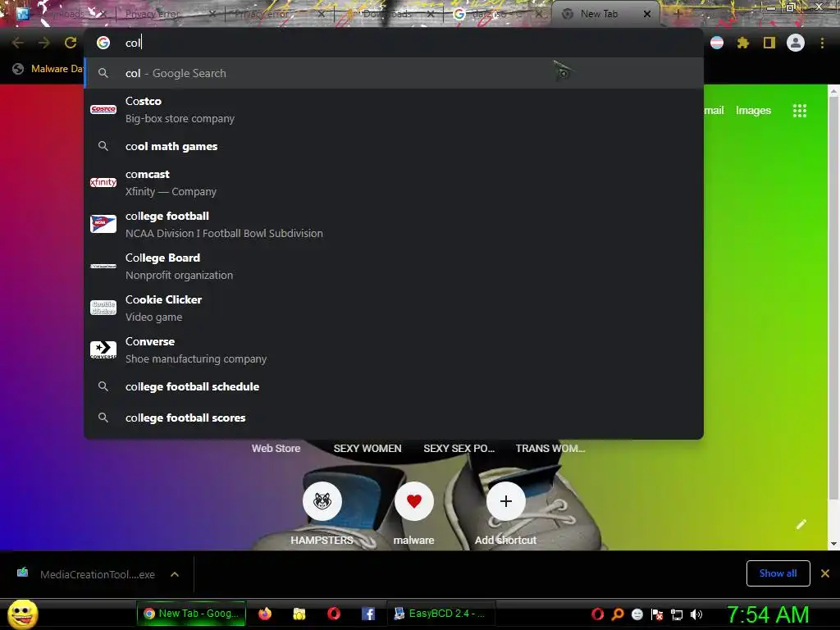Launch Opera from the taskbar
Screen dimensions: 840x630
334,614
